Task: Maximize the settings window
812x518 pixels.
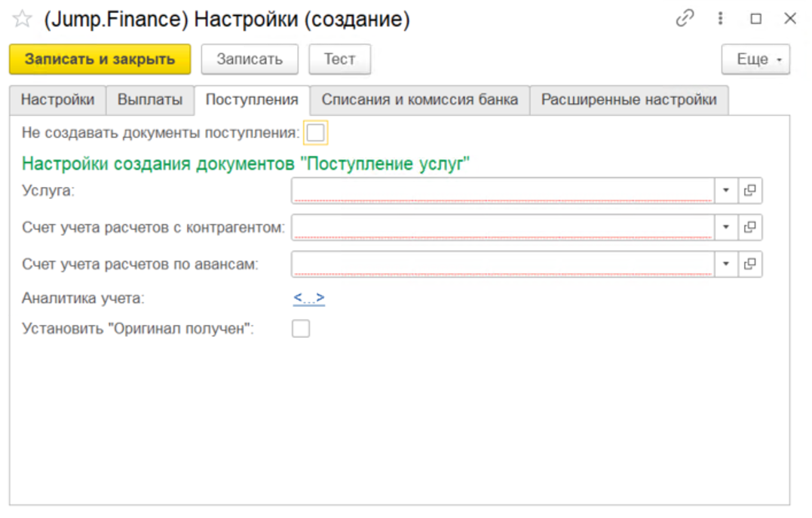Action: [x=756, y=19]
